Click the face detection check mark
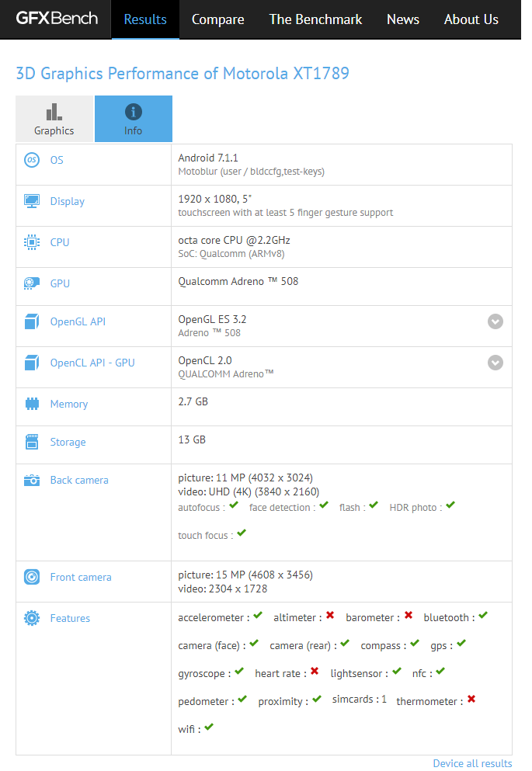This screenshot has height=771, width=532. click(324, 505)
